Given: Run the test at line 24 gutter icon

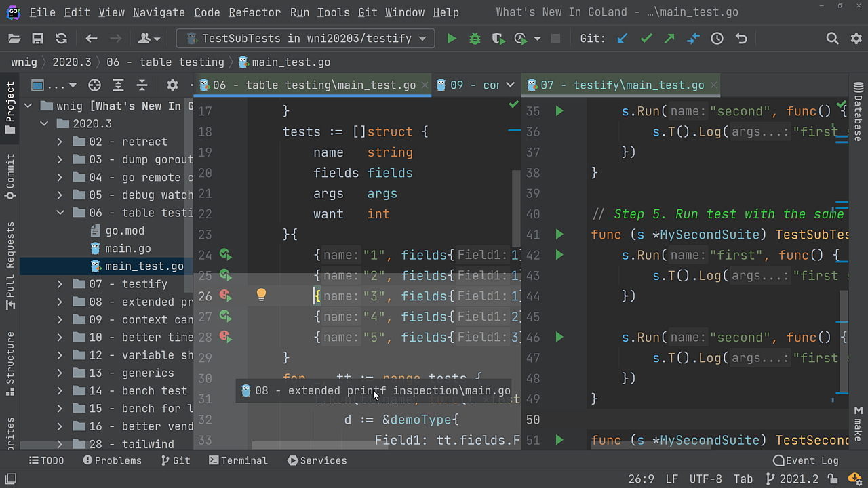Looking at the screenshot, I should tap(226, 255).
